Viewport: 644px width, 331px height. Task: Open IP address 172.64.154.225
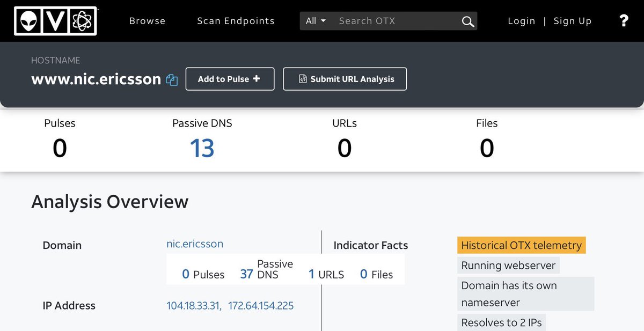(261, 306)
